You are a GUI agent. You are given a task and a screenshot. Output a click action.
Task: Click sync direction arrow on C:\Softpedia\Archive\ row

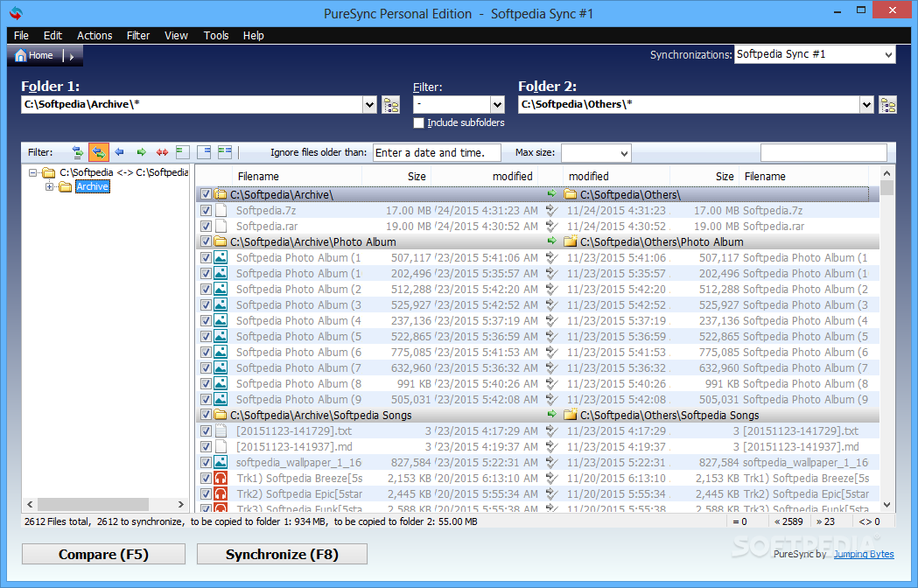(551, 194)
